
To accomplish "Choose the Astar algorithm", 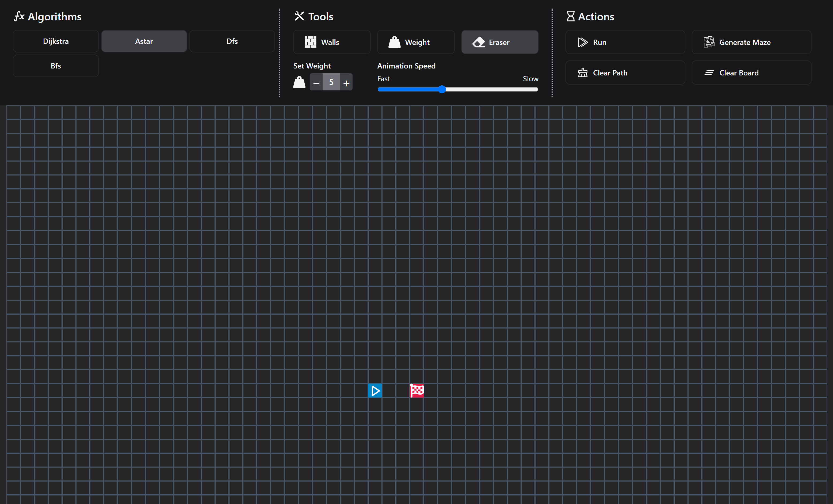I will coord(144,41).
